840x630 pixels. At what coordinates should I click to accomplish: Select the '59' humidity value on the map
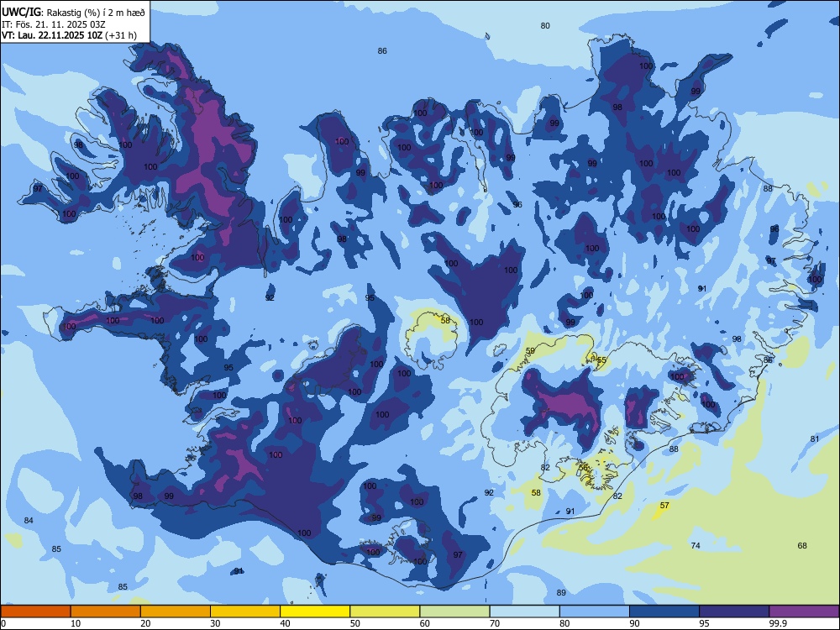530,351
